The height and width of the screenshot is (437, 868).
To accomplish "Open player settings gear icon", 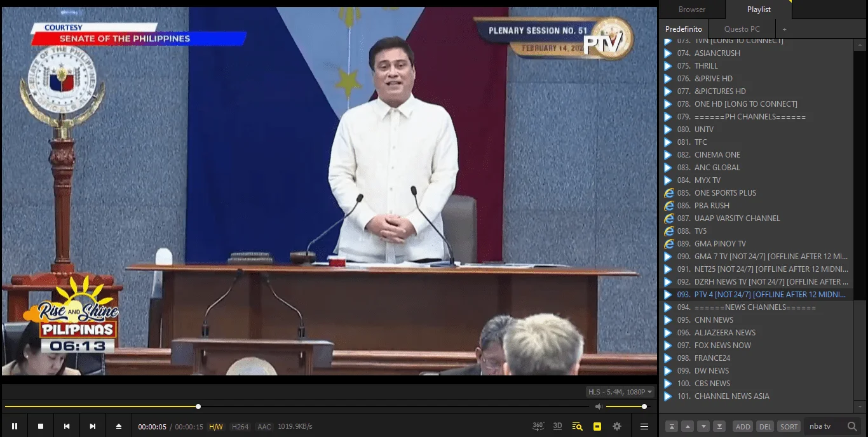I will 617,426.
